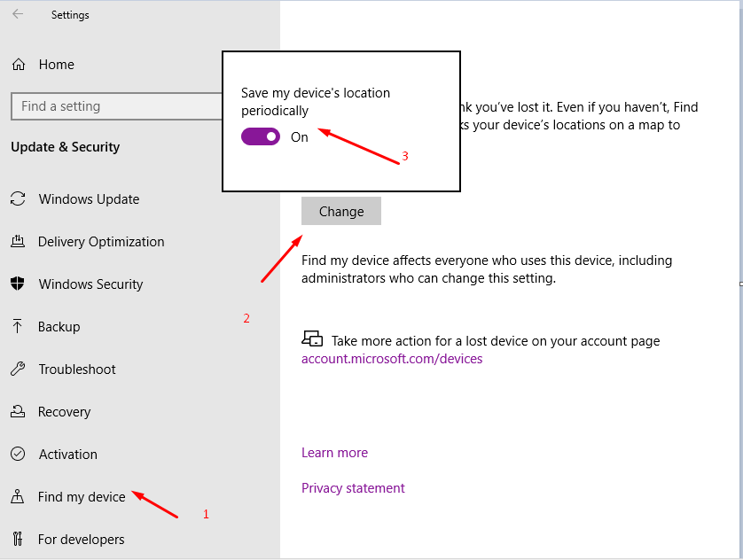Click the Backup upload arrow icon
This screenshot has height=560, width=743.
(x=17, y=326)
